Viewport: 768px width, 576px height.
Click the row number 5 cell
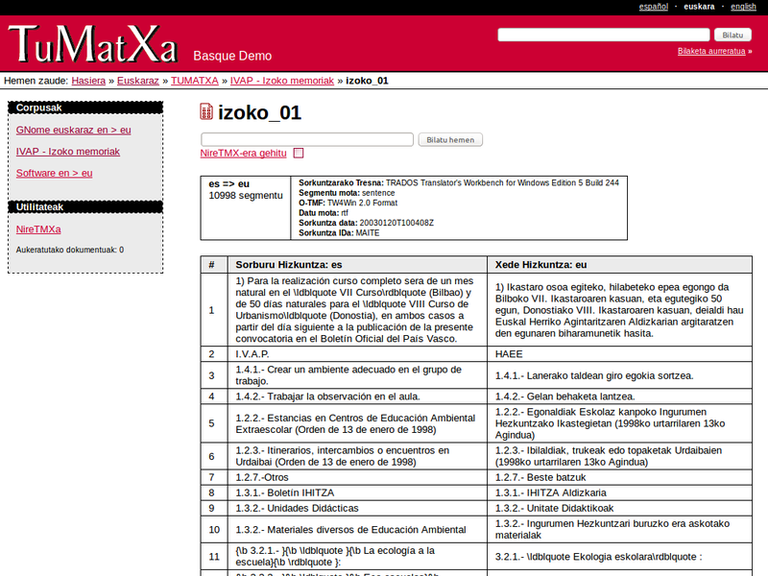[214, 423]
